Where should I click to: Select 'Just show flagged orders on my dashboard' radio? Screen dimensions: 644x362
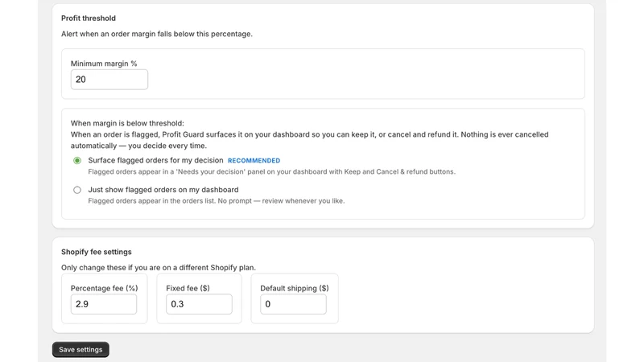(x=77, y=190)
